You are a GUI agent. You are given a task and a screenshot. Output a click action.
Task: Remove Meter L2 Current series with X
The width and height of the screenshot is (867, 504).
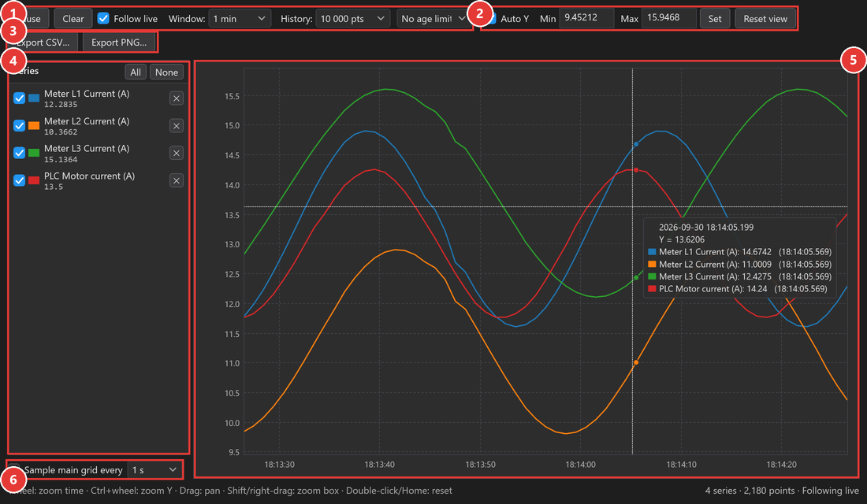(x=177, y=126)
